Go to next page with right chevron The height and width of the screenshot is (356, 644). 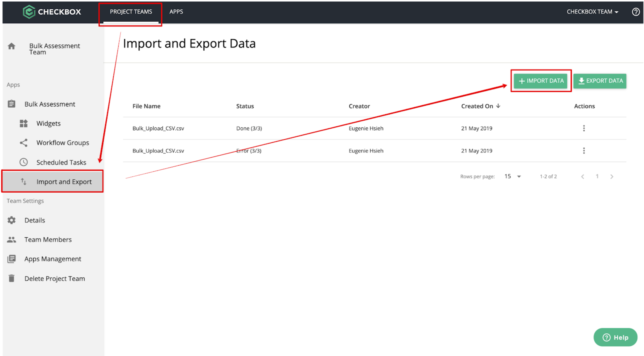pos(612,177)
